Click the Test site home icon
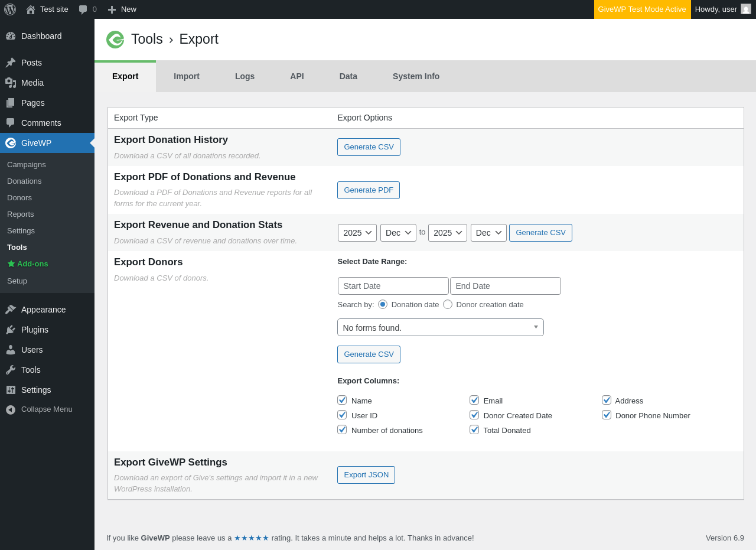Viewport: 756px width, 550px height. (x=31, y=9)
